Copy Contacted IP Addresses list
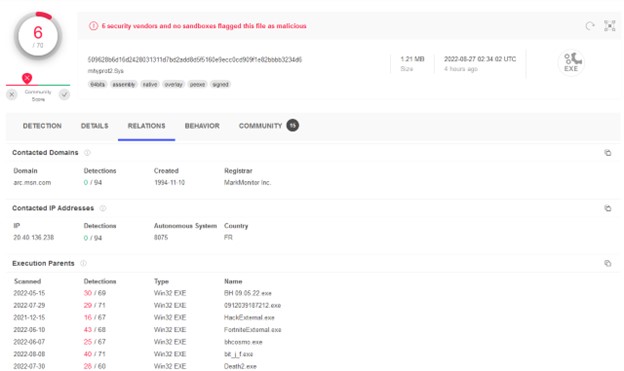The image size is (624, 371). pyautogui.click(x=608, y=208)
